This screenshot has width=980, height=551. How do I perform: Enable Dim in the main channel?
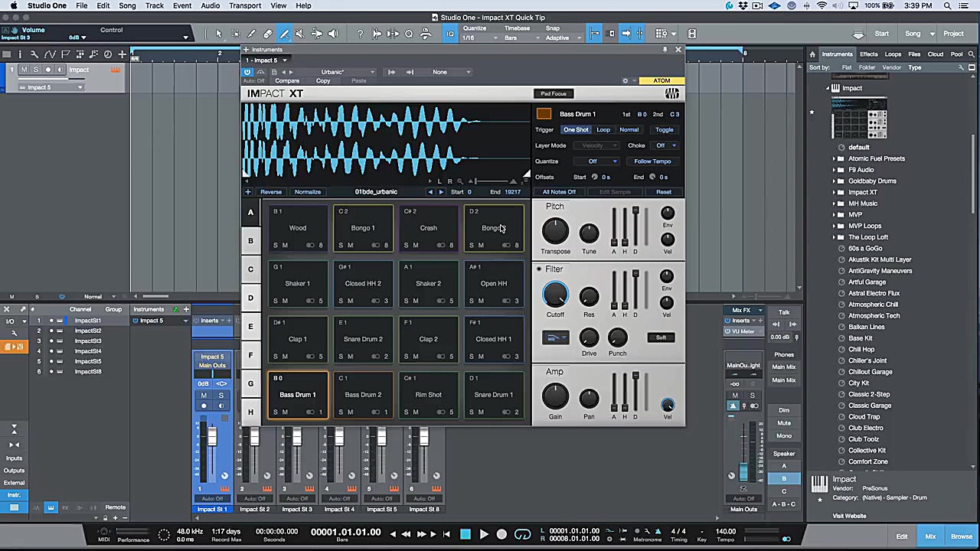784,410
